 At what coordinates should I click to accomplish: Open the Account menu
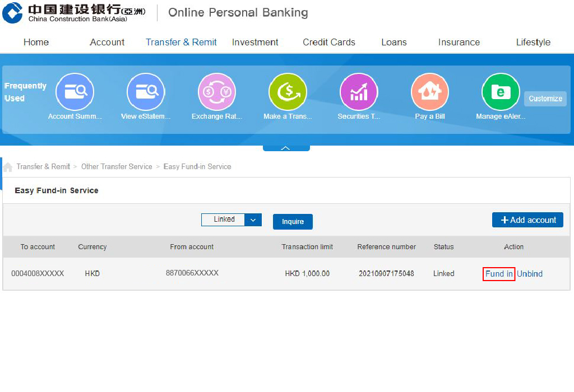pyautogui.click(x=107, y=43)
